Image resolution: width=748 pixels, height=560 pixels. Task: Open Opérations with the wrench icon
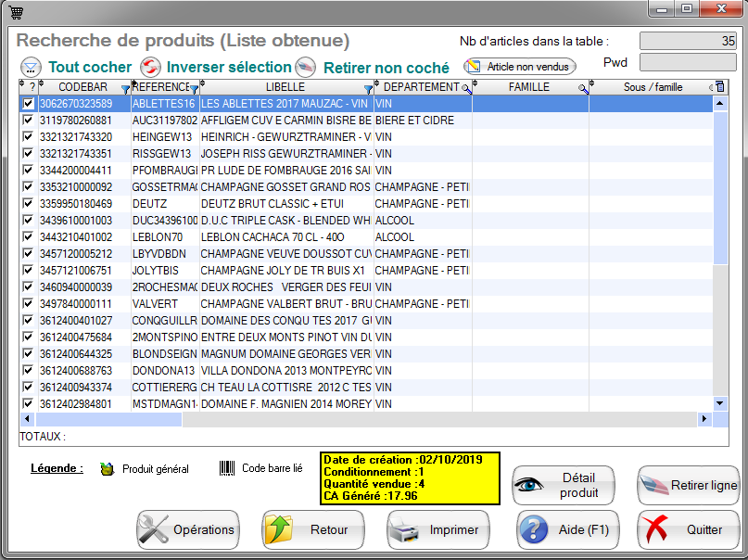tap(155, 529)
